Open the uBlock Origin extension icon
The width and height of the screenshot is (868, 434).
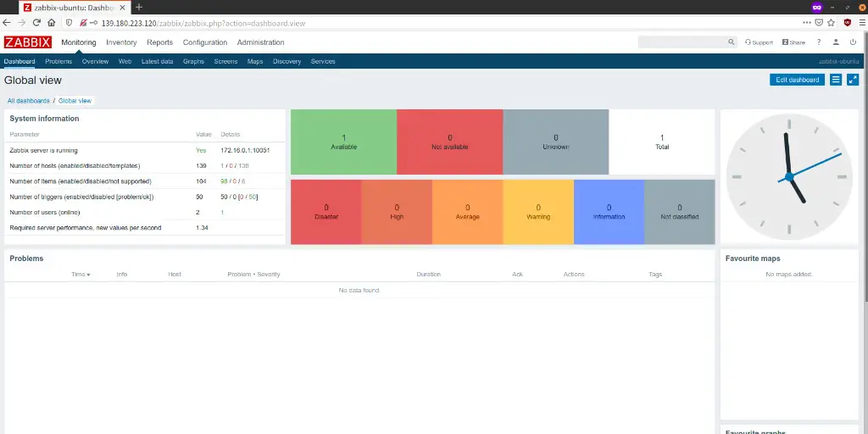click(x=847, y=23)
